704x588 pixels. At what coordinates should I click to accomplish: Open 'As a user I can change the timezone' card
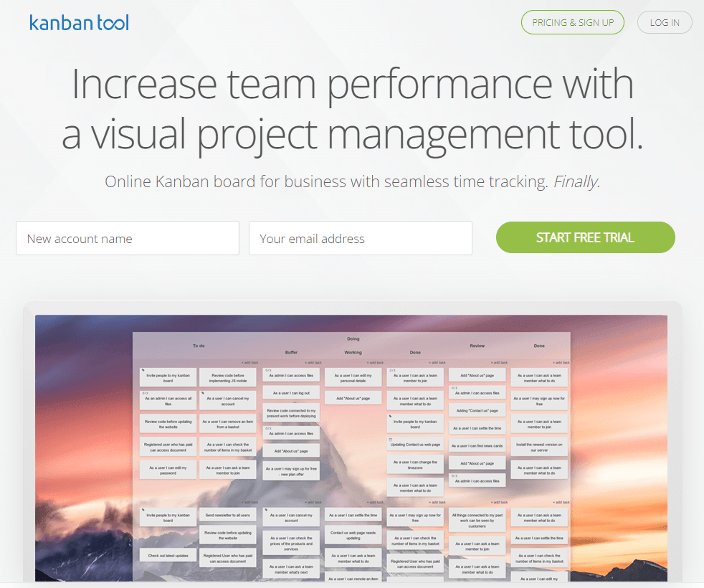click(414, 465)
